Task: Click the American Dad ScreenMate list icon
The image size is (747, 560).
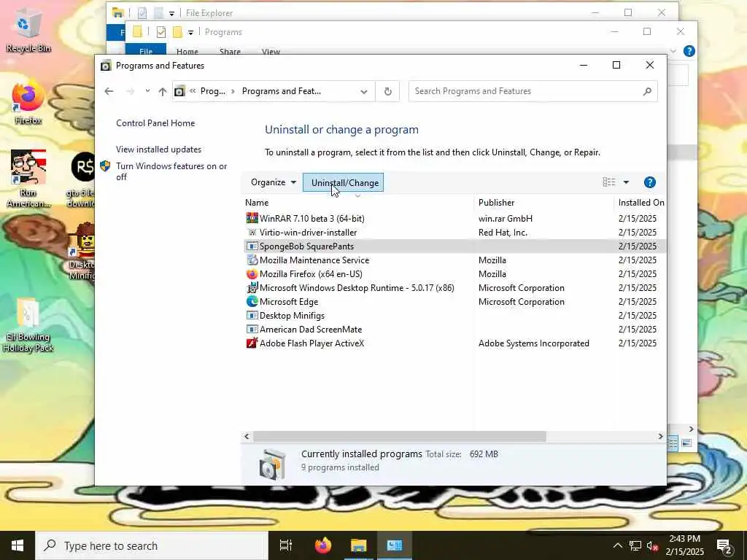Action: (x=252, y=329)
